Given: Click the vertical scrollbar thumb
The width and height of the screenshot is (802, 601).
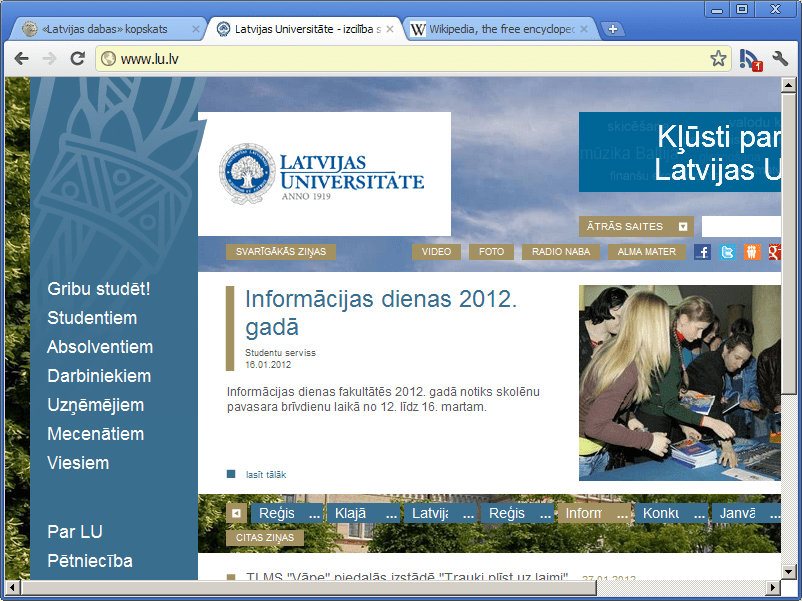Looking at the screenshot, I should (x=788, y=243).
